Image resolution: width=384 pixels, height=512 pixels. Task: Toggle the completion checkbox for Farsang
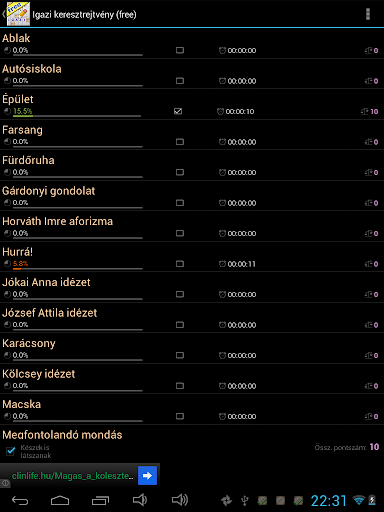click(180, 142)
